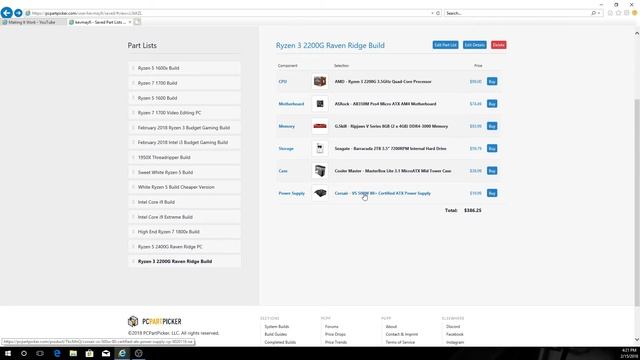Viewport: 640px width, 360px height.
Task: Click the magnifier icon in the search box
Action: point(593,13)
